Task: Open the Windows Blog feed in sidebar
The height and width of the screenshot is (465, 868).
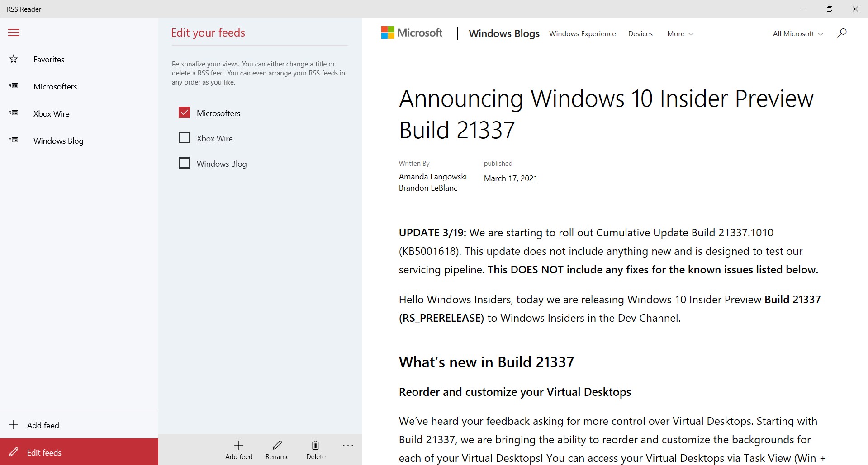Action: 58,141
